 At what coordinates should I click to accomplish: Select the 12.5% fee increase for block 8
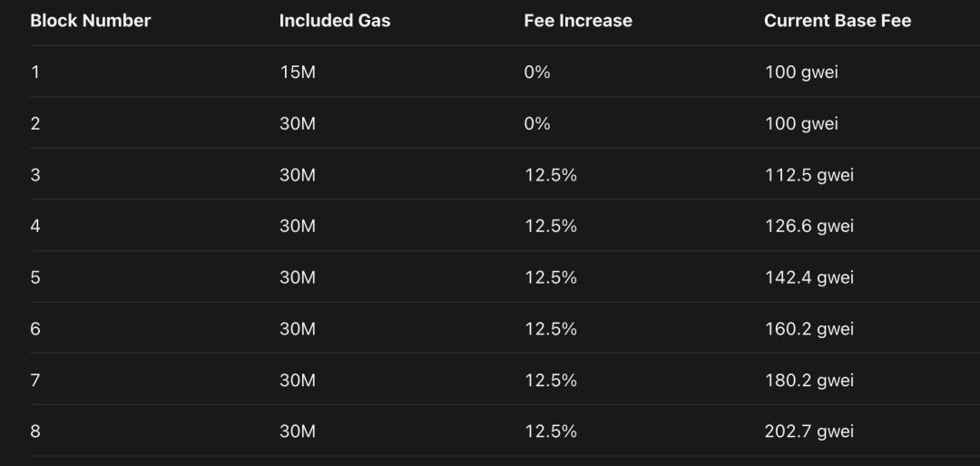(550, 432)
